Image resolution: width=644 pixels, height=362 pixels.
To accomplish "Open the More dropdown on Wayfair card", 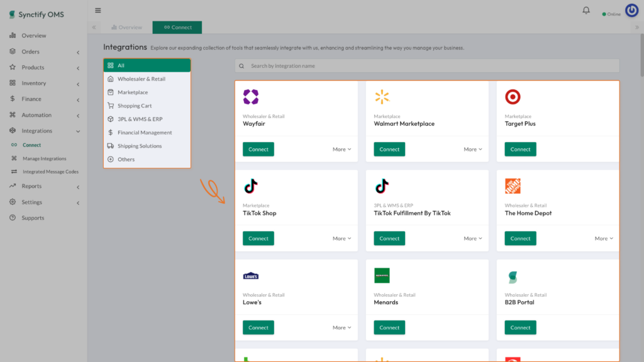I will click(341, 150).
